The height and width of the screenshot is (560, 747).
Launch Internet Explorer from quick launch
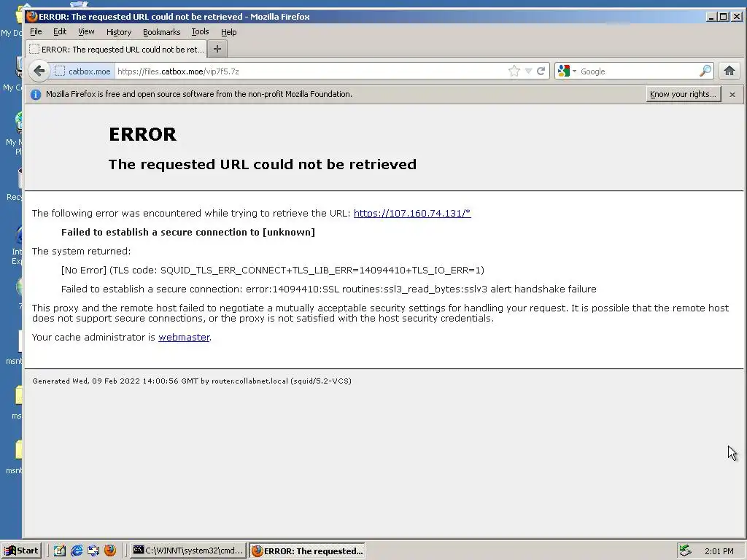(77, 551)
